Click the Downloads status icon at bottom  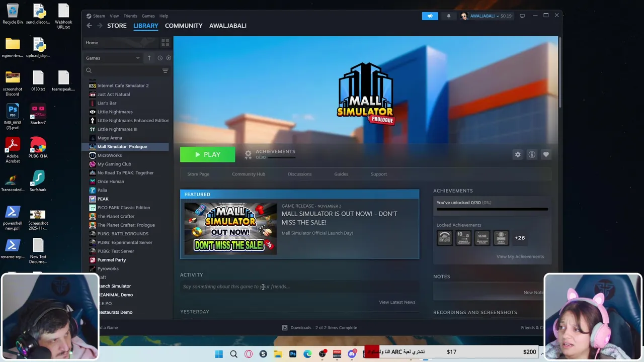click(285, 328)
